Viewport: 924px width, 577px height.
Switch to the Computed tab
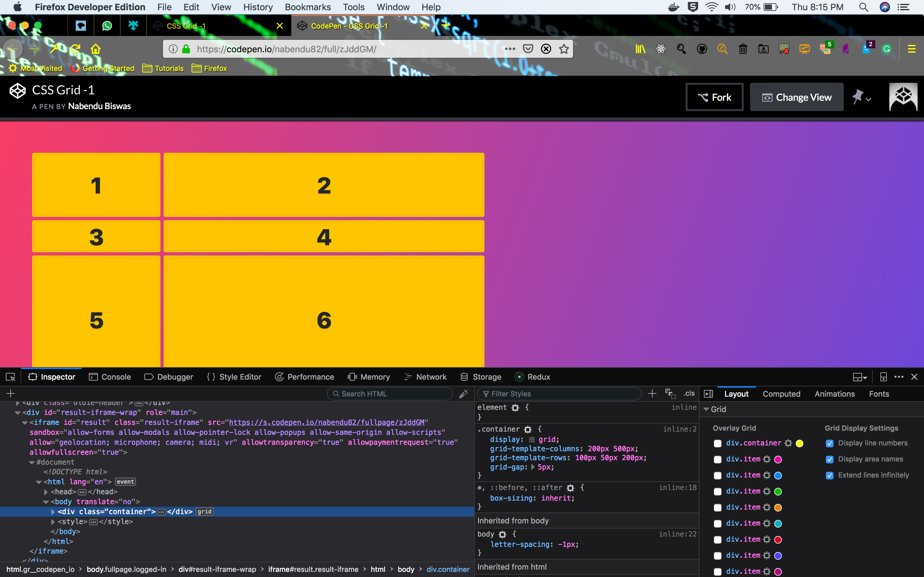[x=781, y=394]
